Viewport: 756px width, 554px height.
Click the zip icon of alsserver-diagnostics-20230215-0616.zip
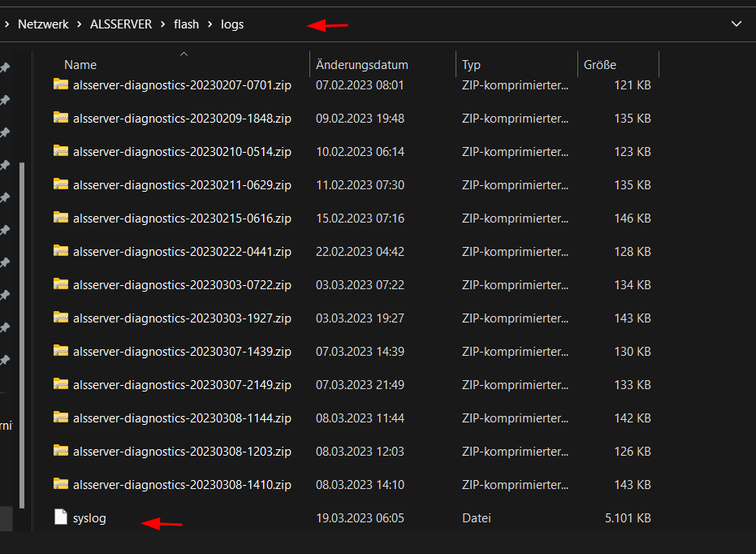pyautogui.click(x=61, y=218)
